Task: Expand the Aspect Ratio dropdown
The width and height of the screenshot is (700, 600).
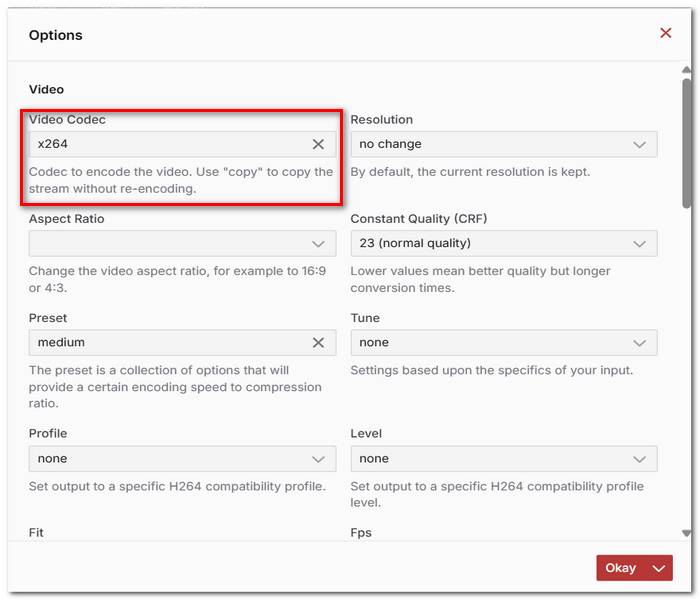Action: [182, 243]
